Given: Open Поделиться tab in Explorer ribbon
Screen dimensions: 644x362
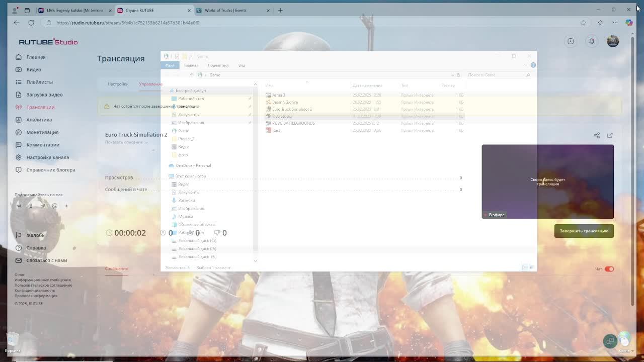Looking at the screenshot, I should [x=218, y=65].
